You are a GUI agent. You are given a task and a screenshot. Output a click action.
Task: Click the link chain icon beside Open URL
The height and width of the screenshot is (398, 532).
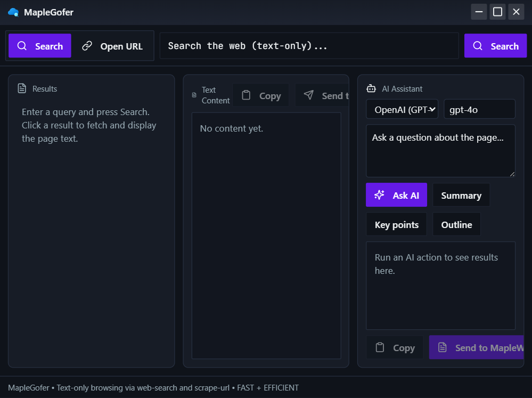coord(87,45)
